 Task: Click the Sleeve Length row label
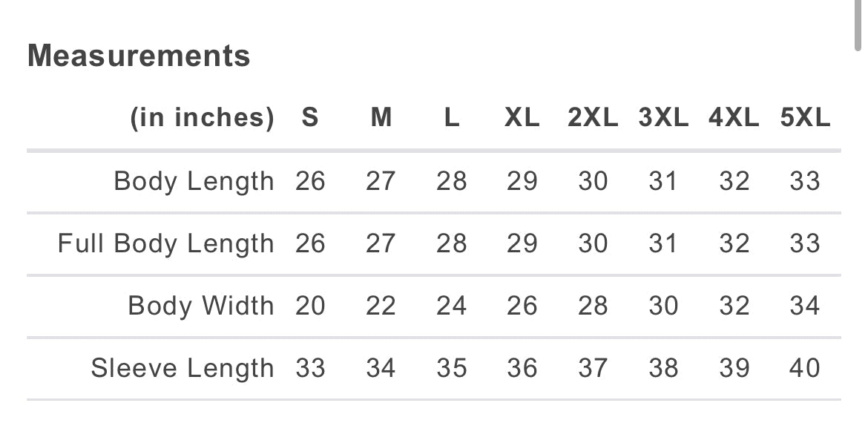182,368
